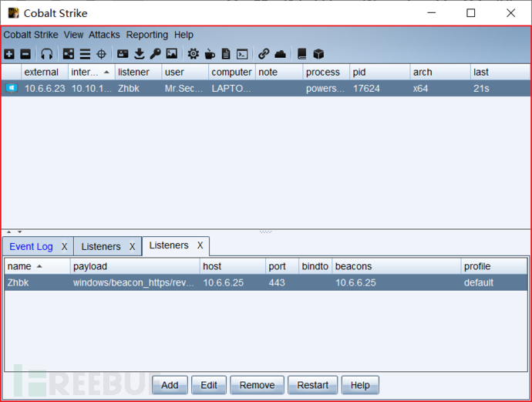Switch to the first Listeners tab
Image resolution: width=532 pixels, height=402 pixels.
click(101, 246)
